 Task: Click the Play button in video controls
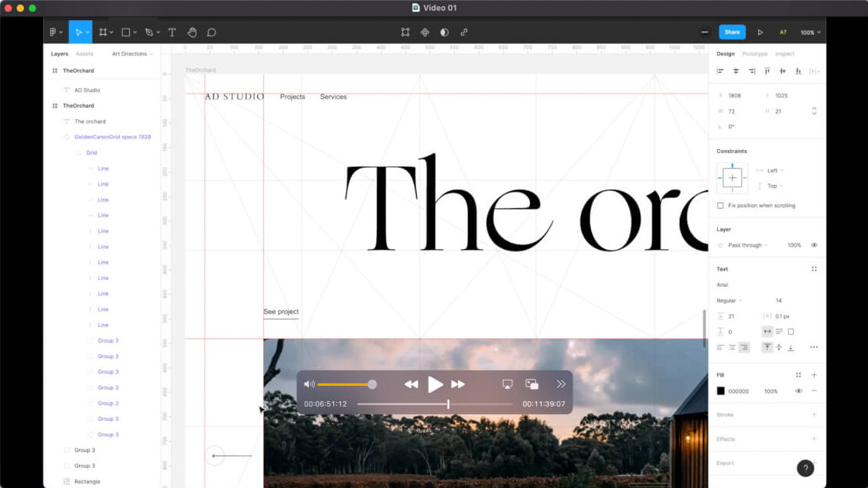[436, 384]
